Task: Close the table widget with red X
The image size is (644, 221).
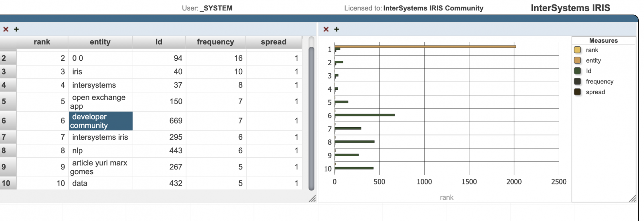Action: click(x=6, y=29)
